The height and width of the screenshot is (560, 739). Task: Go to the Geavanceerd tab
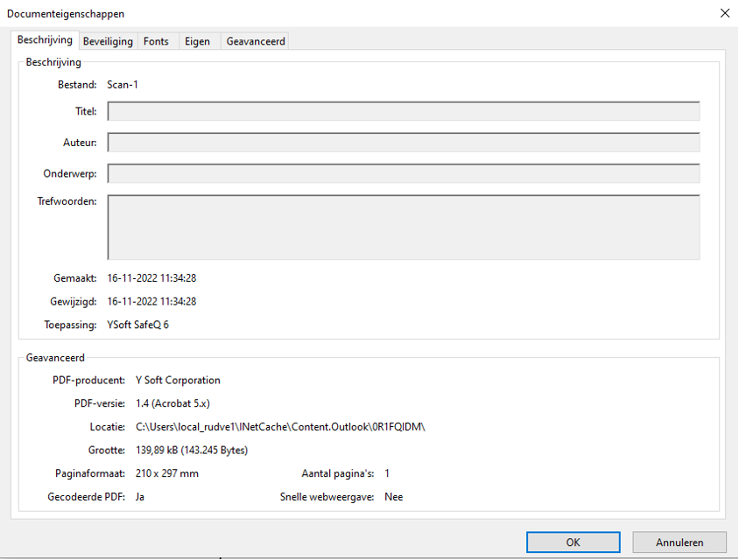pyautogui.click(x=255, y=41)
